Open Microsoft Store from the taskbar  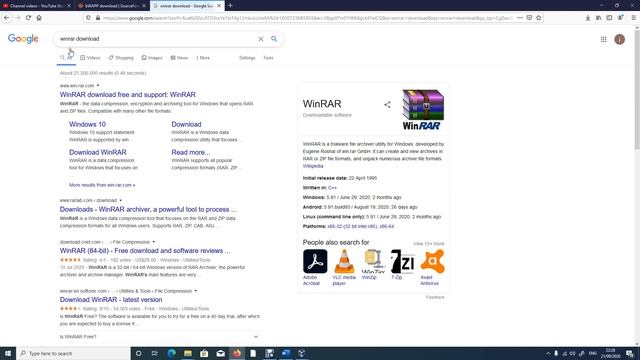(204, 353)
